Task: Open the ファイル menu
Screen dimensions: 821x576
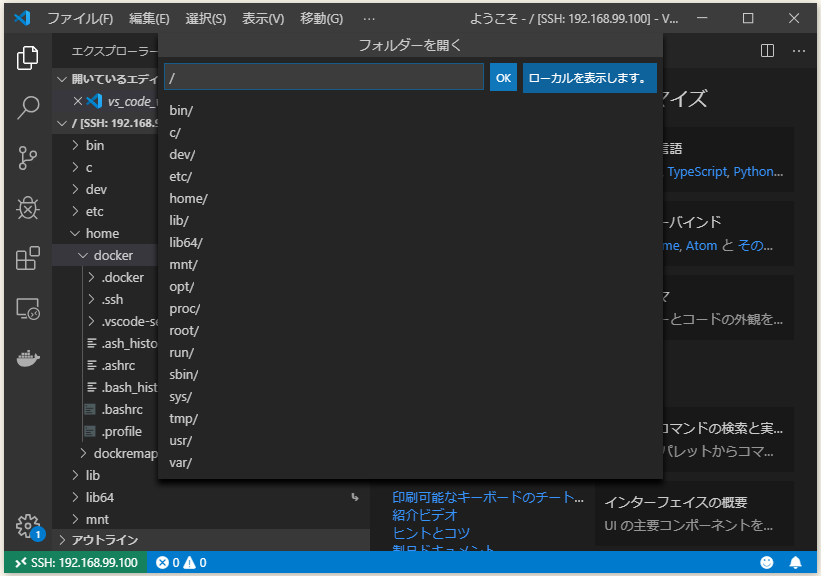Action: click(82, 18)
